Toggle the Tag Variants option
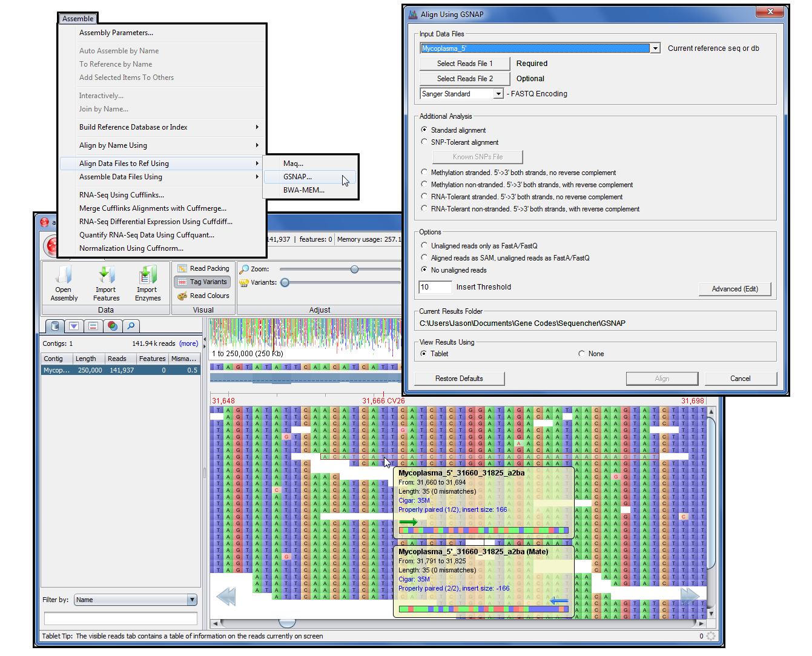This screenshot has height=656, width=812. pyautogui.click(x=202, y=281)
